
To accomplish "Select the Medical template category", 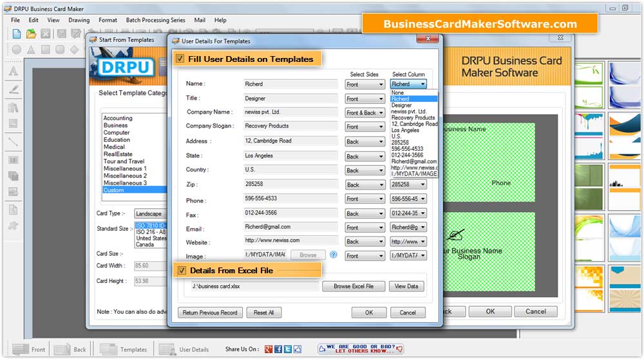I will click(x=114, y=147).
